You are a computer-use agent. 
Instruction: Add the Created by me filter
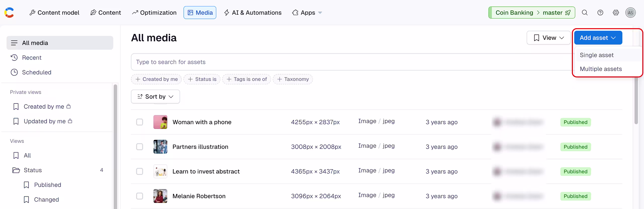[x=156, y=79]
